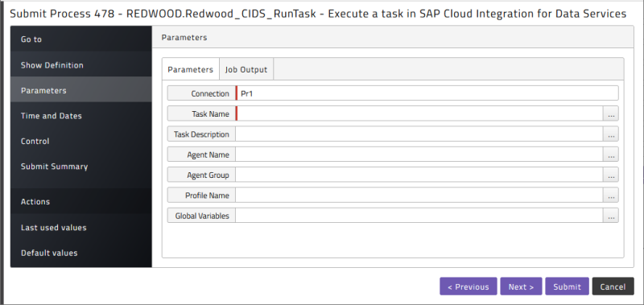Go to Parameters in the sidebar
The width and height of the screenshot is (644, 305).
pyautogui.click(x=81, y=90)
